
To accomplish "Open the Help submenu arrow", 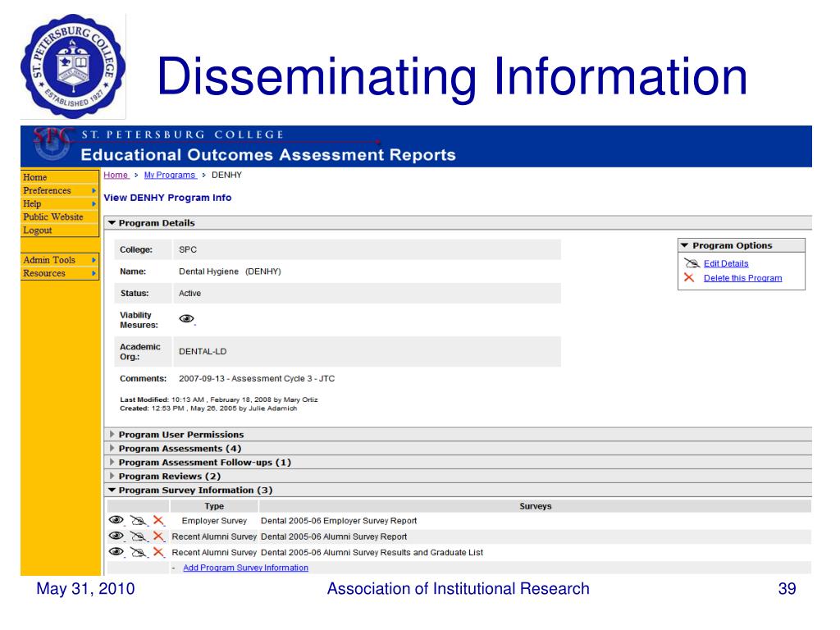I will (x=94, y=204).
